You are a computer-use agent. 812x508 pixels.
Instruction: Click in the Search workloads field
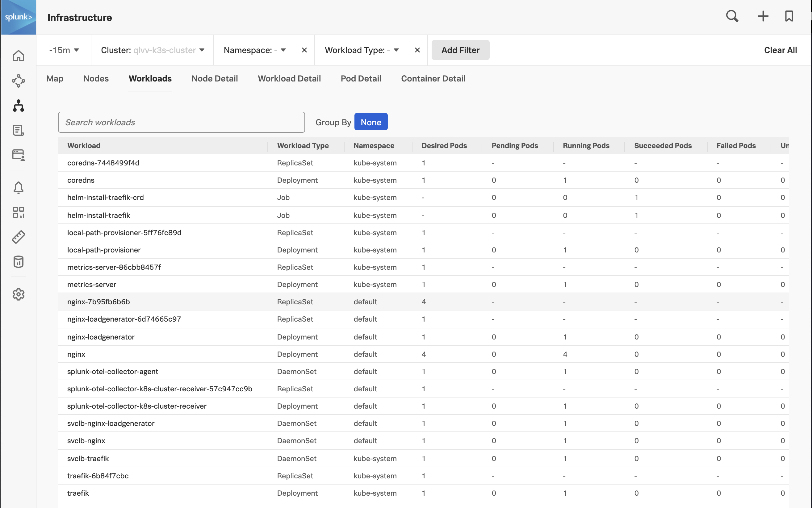181,122
